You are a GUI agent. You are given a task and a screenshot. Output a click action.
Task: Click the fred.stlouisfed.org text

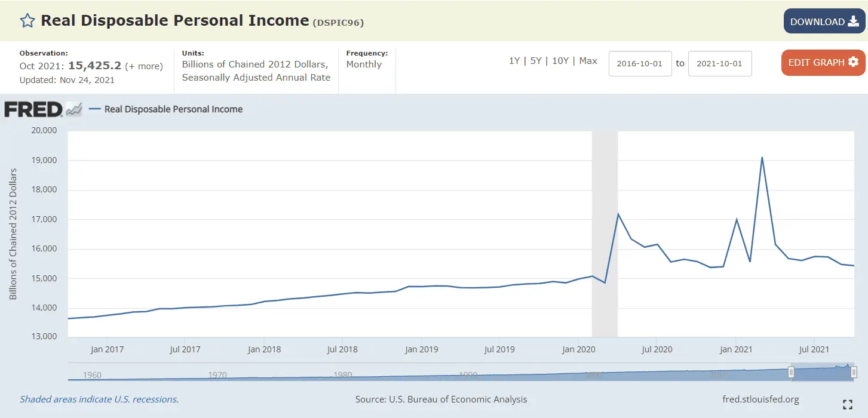click(x=760, y=399)
